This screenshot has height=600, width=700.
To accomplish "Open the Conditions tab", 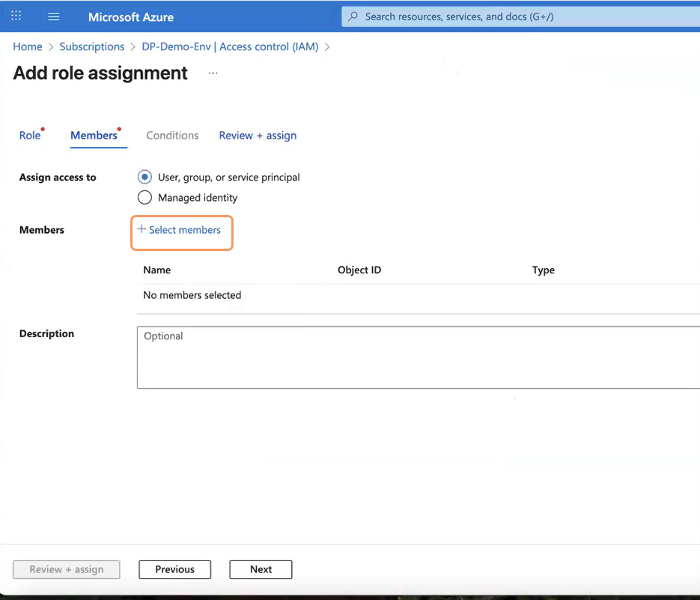I will 172,136.
